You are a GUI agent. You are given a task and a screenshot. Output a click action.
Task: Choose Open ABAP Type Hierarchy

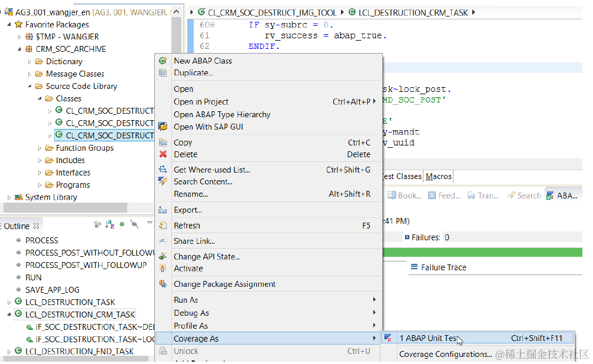(x=222, y=114)
